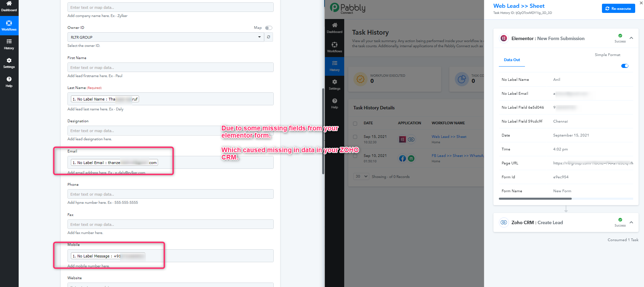Click the Mobile mapped field

tap(171, 256)
